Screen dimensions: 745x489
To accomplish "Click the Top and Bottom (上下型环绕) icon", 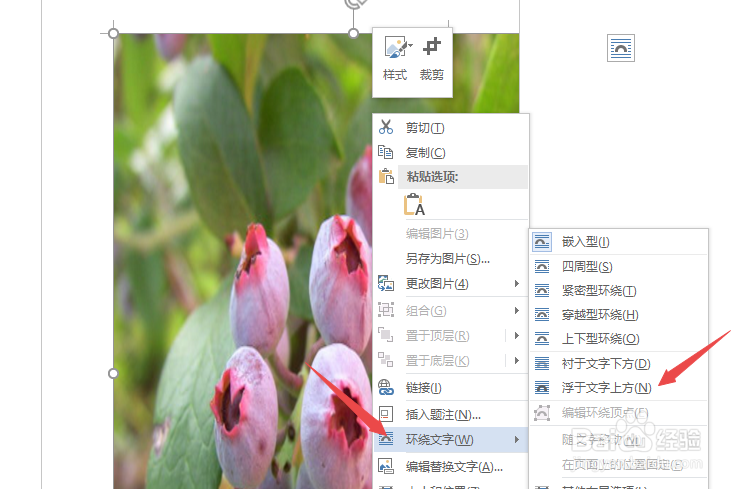I will [542, 339].
